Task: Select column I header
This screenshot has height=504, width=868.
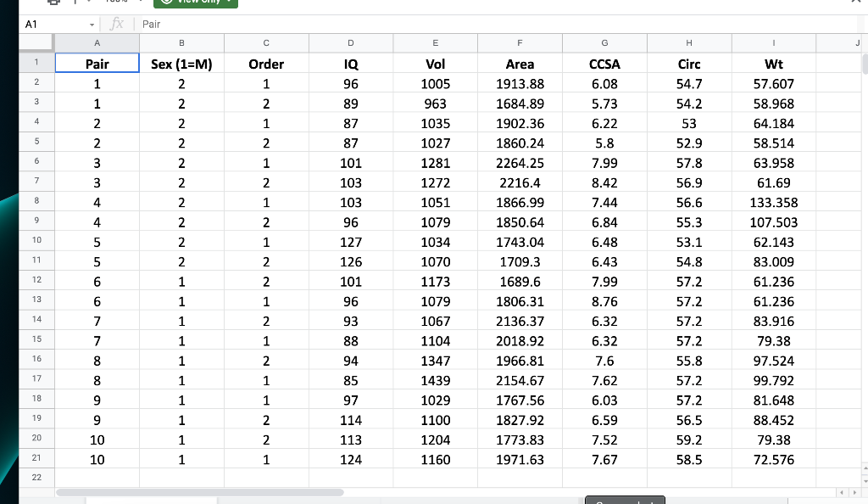Action: (x=774, y=42)
